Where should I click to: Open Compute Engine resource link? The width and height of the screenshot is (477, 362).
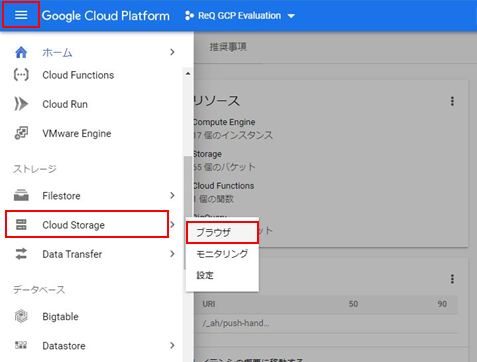tap(224, 122)
